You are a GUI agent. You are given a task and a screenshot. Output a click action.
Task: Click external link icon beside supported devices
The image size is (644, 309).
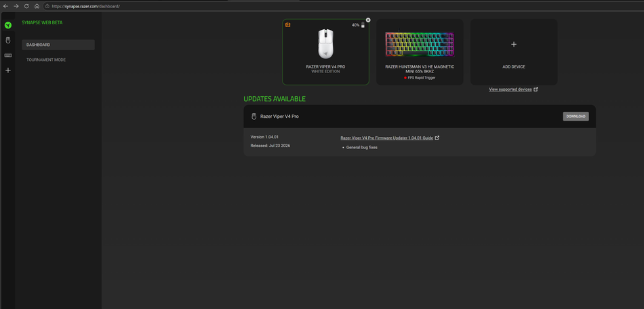click(536, 89)
